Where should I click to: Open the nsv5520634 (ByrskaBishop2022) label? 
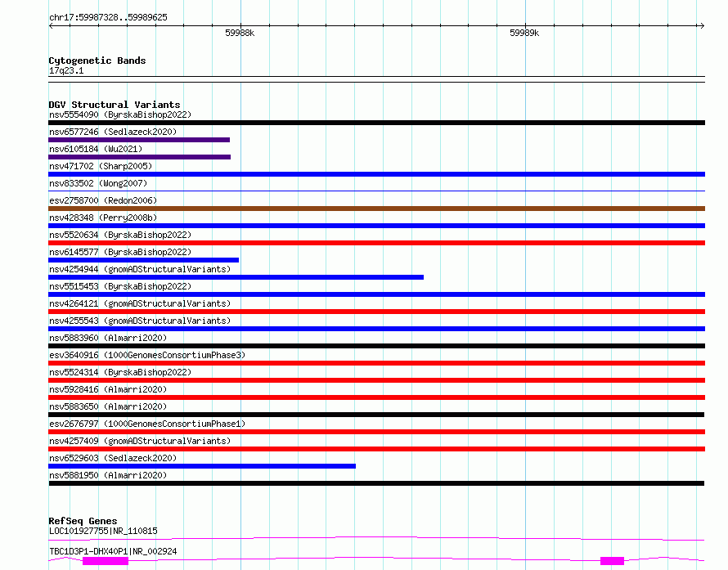120,235
